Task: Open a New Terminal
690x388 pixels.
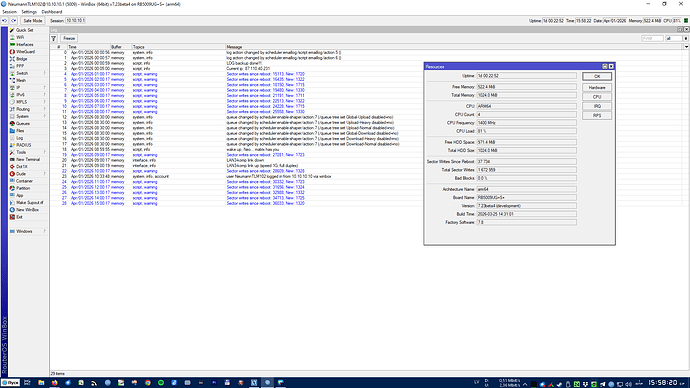Action: pyautogui.click(x=28, y=160)
